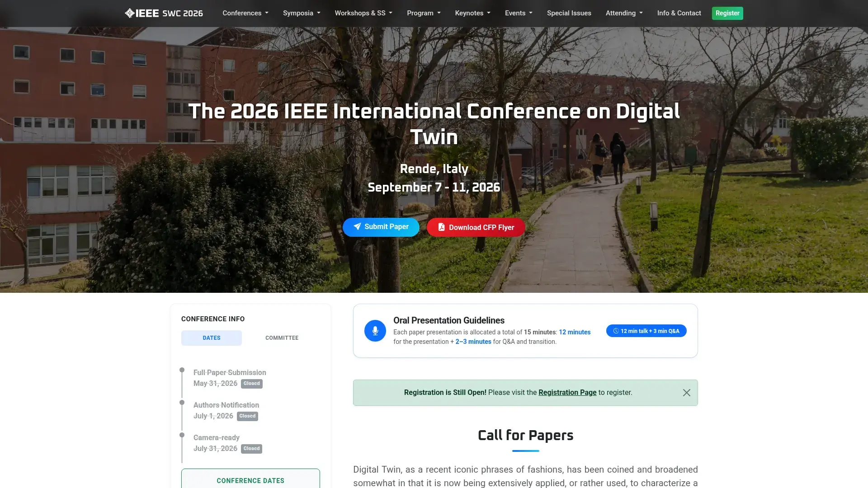The image size is (868, 488).
Task: Expand the Events dropdown menu
Action: 519,13
